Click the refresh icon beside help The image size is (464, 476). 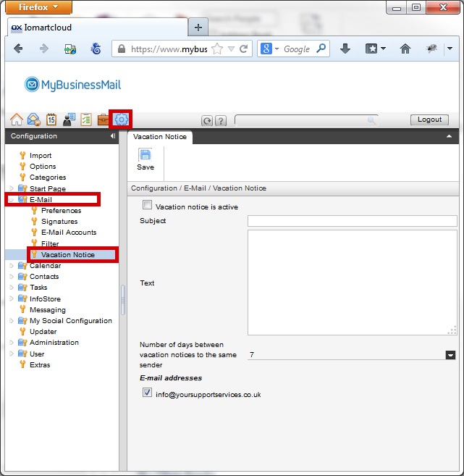[x=207, y=121]
